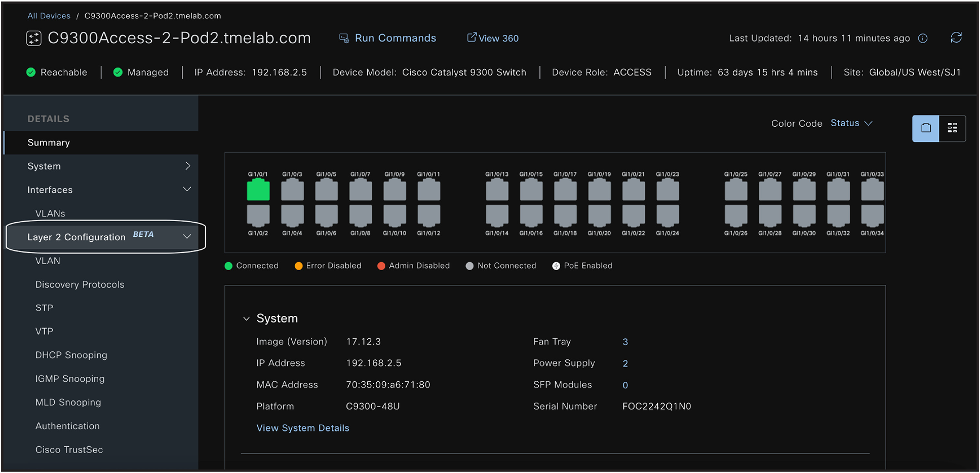This screenshot has height=473, width=980.
Task: Collapse the System details section chevron
Action: [247, 319]
